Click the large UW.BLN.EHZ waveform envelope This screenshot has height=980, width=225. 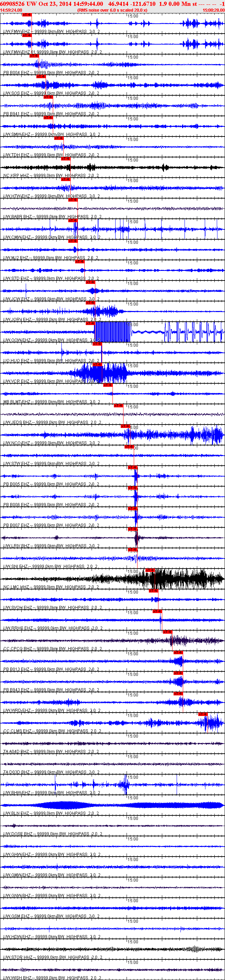point(112,805)
